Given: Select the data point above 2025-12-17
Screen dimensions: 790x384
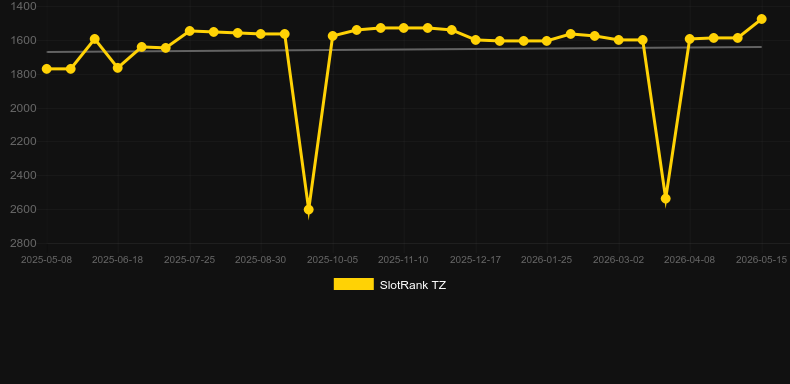Looking at the screenshot, I should 476,40.
